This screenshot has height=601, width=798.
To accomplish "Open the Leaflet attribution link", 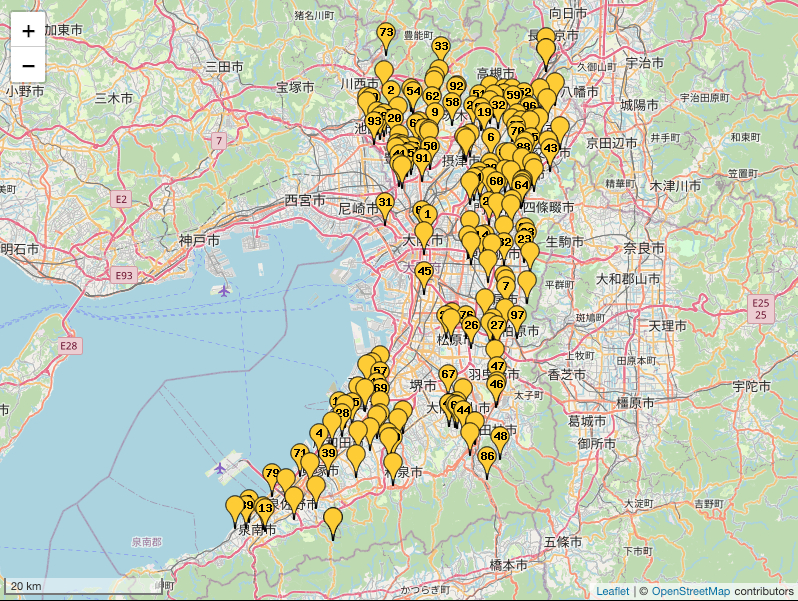I will [612, 591].
